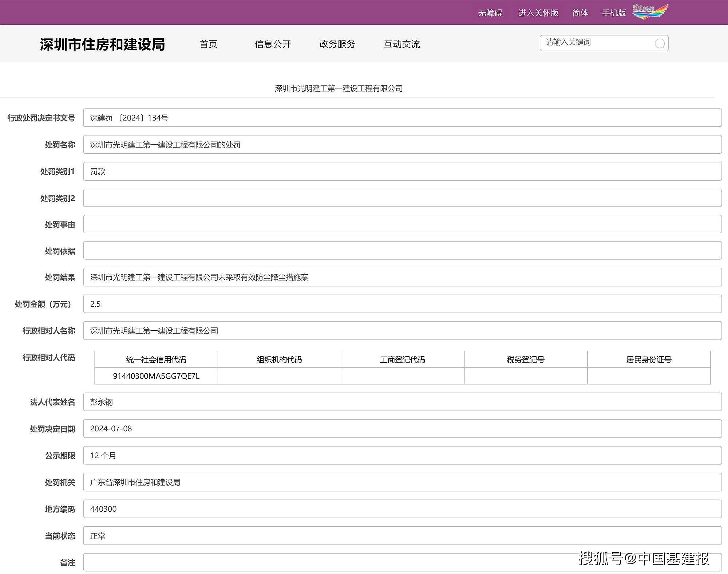
Task: Click the rainbow logo in top bar
Action: (x=650, y=12)
